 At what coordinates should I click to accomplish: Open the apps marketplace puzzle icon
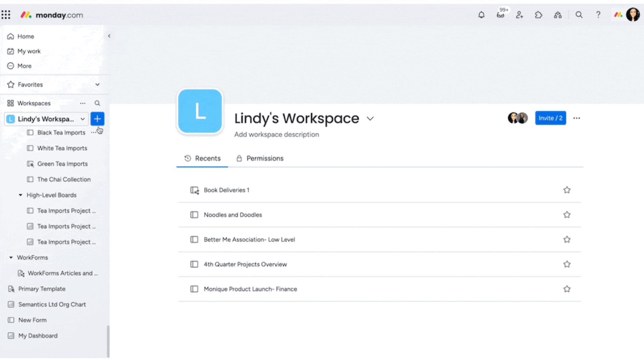(539, 15)
